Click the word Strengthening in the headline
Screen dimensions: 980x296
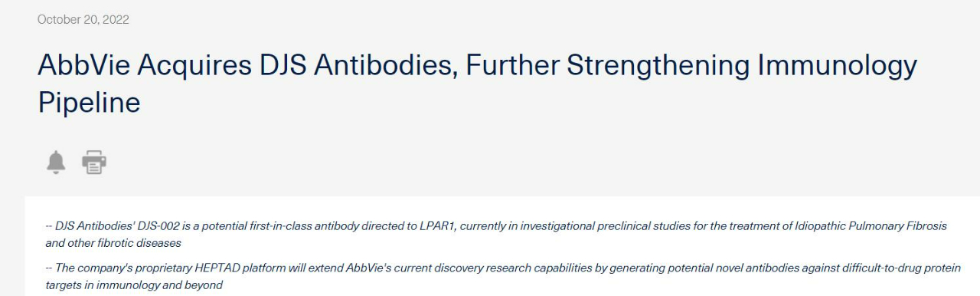tap(657, 66)
